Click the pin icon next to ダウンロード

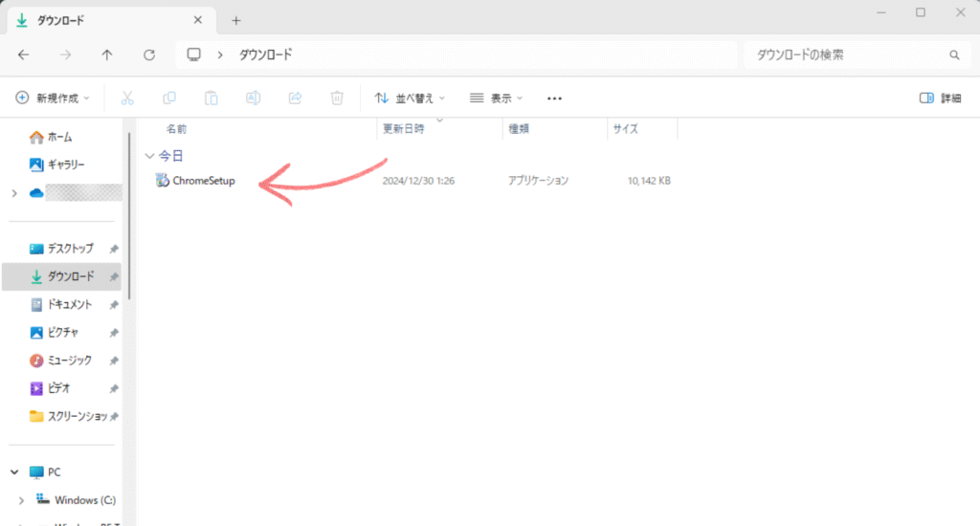point(114,276)
